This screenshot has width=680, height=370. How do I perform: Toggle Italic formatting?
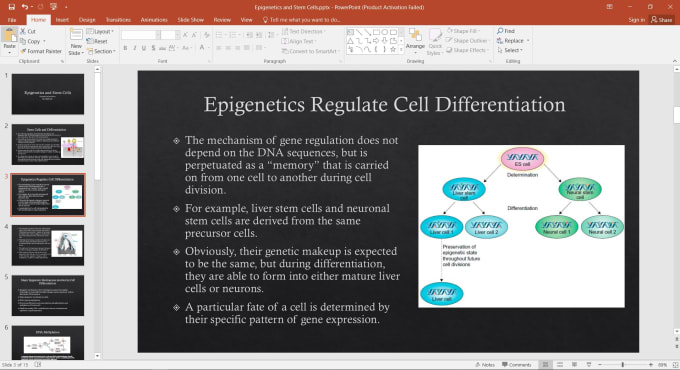134,48
